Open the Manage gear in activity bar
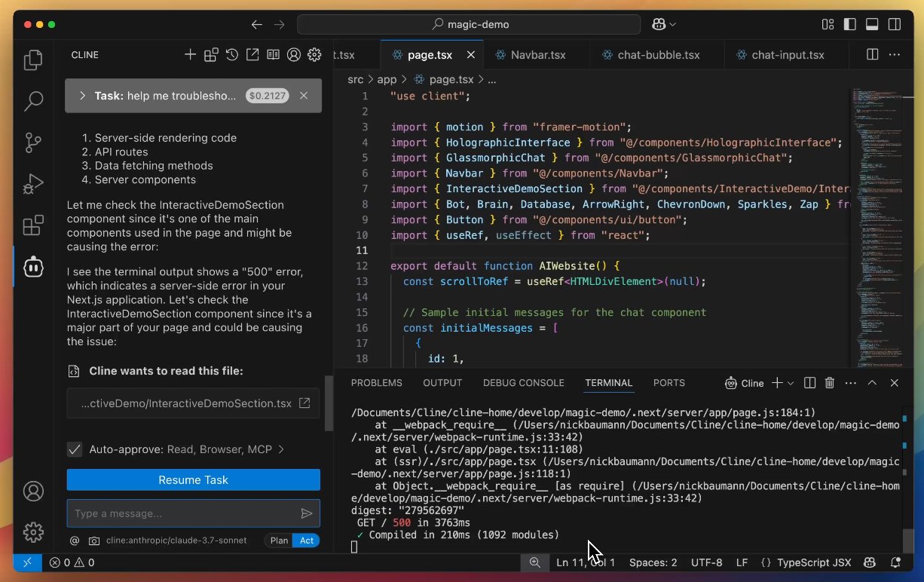Viewport: 924px width, 582px height. [33, 532]
